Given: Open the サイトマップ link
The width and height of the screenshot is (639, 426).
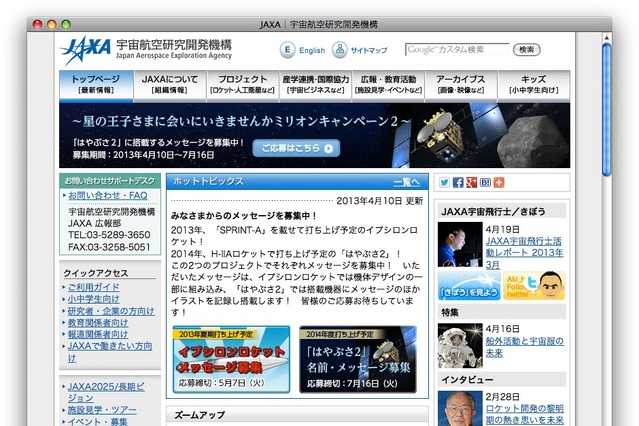Looking at the screenshot, I should [x=369, y=51].
